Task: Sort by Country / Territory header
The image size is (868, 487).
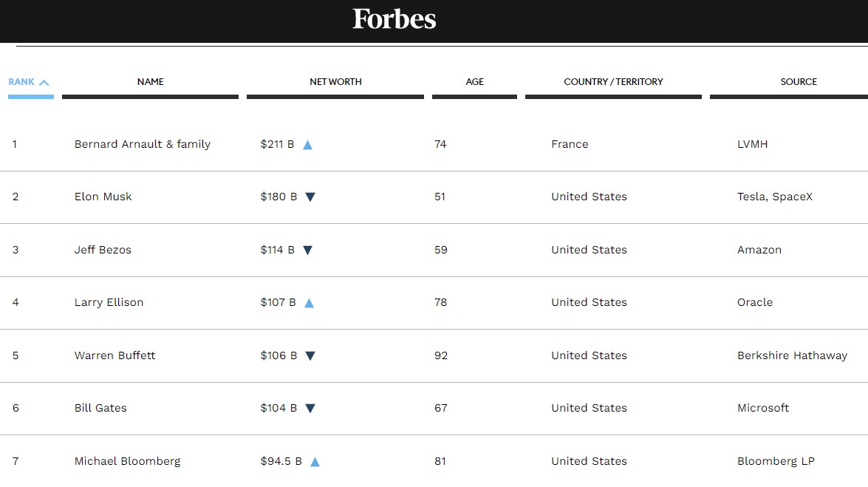Action: click(x=613, y=82)
